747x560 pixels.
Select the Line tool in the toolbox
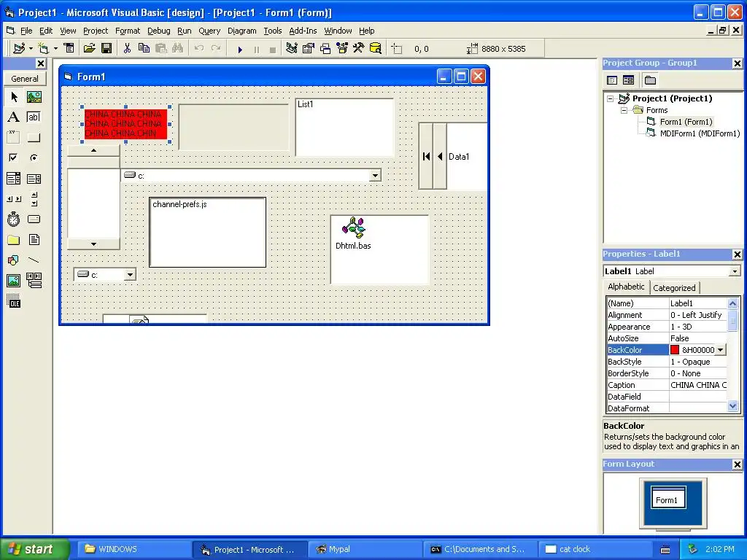coord(34,260)
